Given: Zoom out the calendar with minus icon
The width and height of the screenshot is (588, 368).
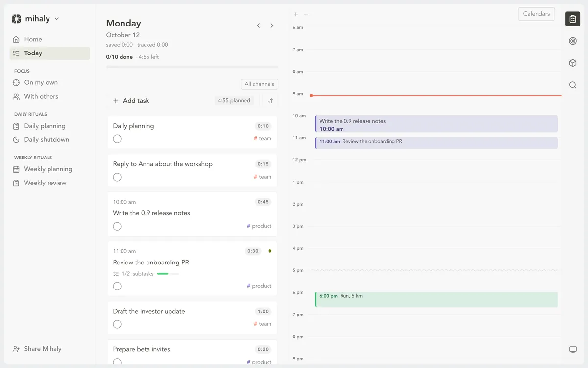Looking at the screenshot, I should pos(306,14).
